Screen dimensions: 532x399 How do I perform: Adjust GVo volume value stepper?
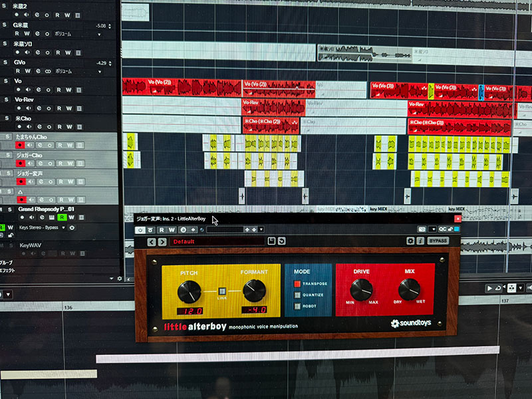(x=110, y=63)
